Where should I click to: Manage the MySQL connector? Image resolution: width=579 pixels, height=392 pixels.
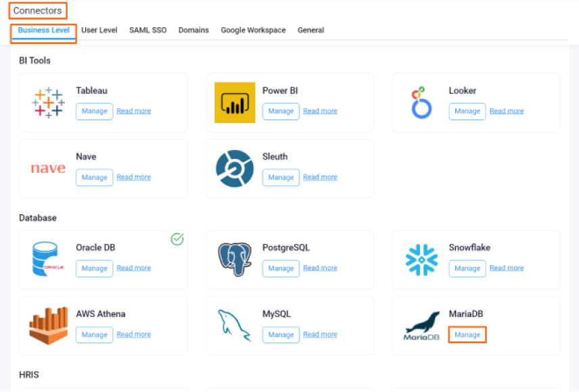click(x=281, y=335)
